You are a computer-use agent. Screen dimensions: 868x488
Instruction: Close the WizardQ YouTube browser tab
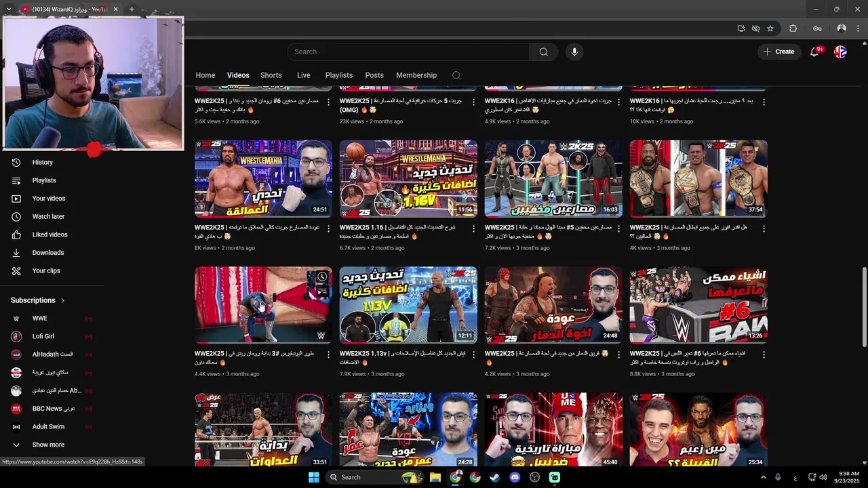point(115,9)
